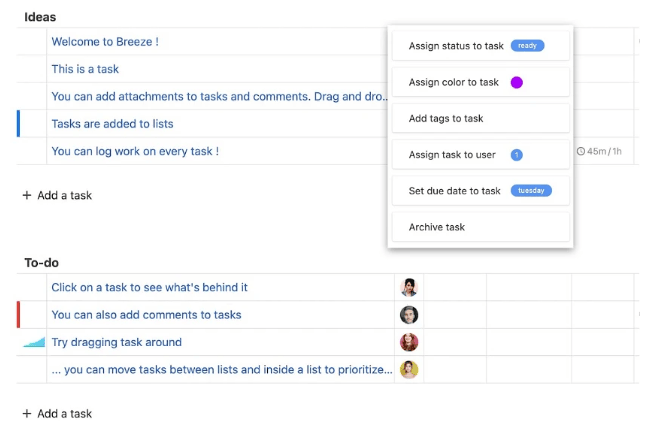
Task: Click avatar beside "Click on a task" row
Action: coord(408,288)
